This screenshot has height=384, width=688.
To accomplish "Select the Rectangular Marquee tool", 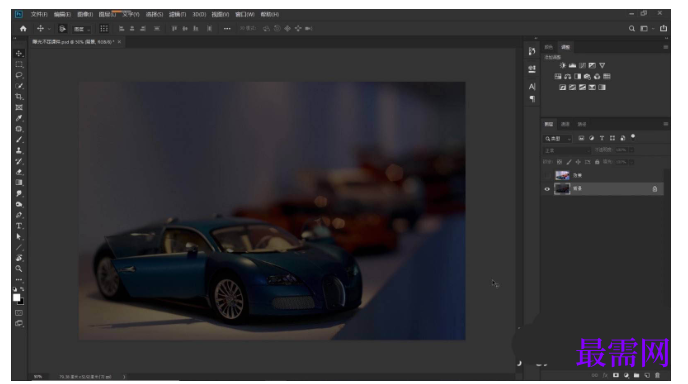I will pos(19,65).
